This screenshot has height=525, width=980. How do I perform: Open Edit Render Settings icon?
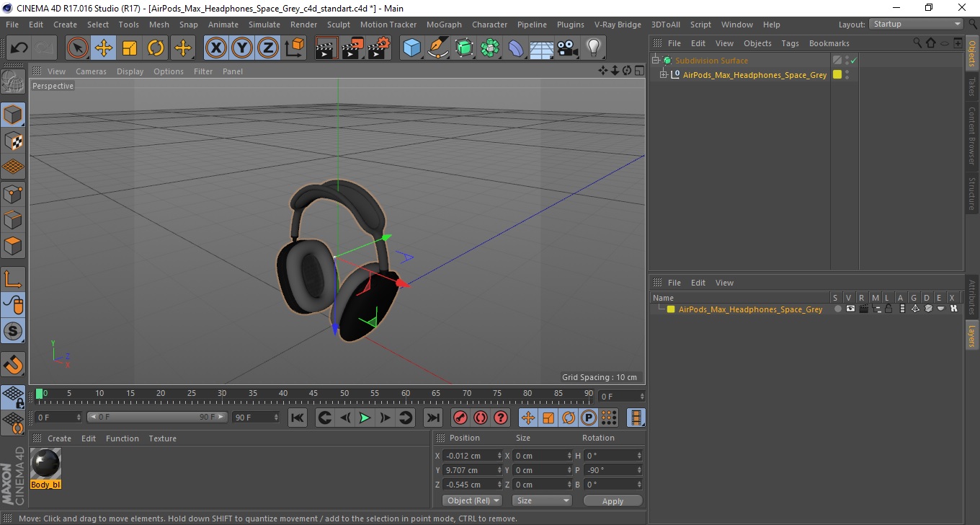(378, 48)
